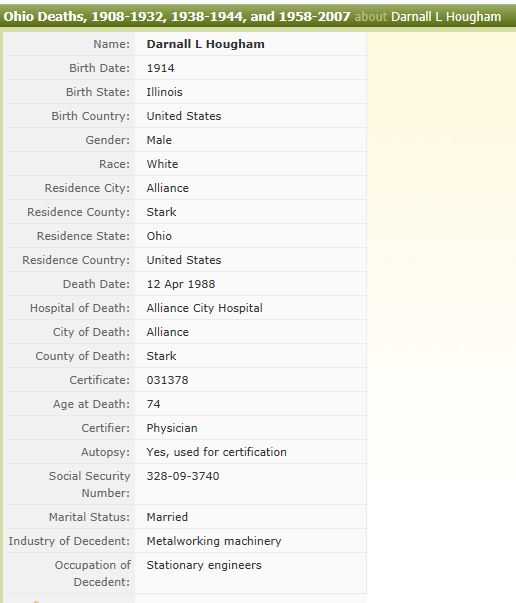Click the name Darnall L Hougham in header
This screenshot has width=516, height=603.
pyautogui.click(x=446, y=17)
